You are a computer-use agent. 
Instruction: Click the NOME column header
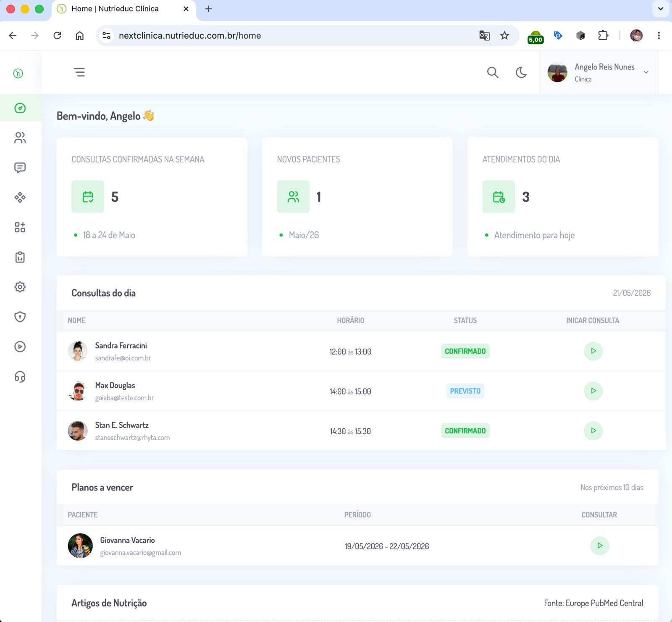pos(77,320)
